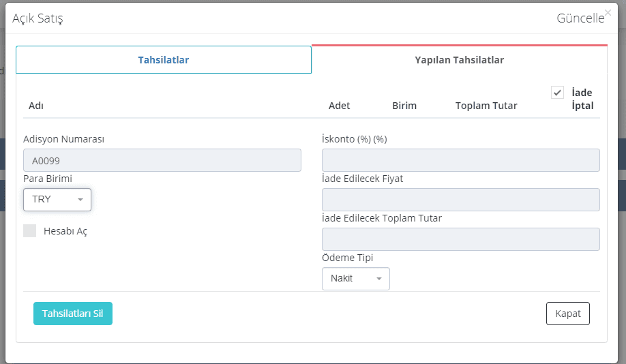Click the İskonto (%) input field
The height and width of the screenshot is (364, 626).
tap(461, 160)
